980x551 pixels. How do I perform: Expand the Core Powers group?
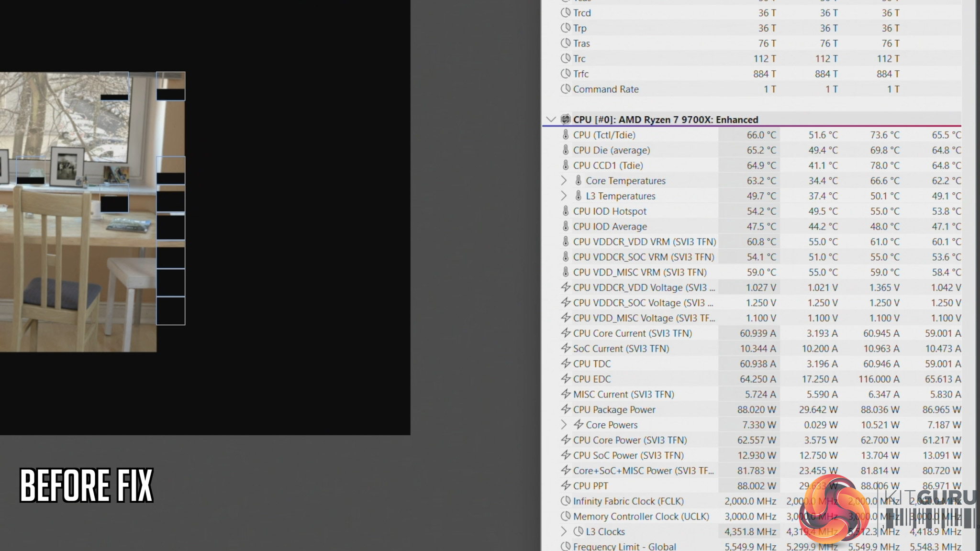tap(564, 425)
